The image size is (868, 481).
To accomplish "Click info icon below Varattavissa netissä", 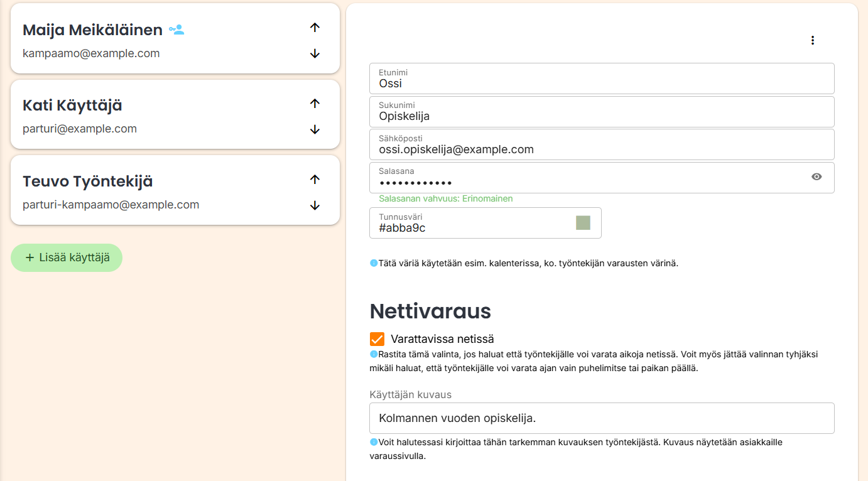I will [374, 354].
